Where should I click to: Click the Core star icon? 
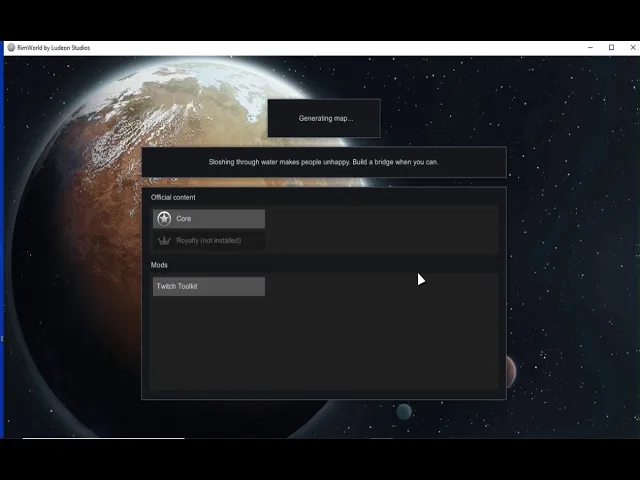click(164, 219)
